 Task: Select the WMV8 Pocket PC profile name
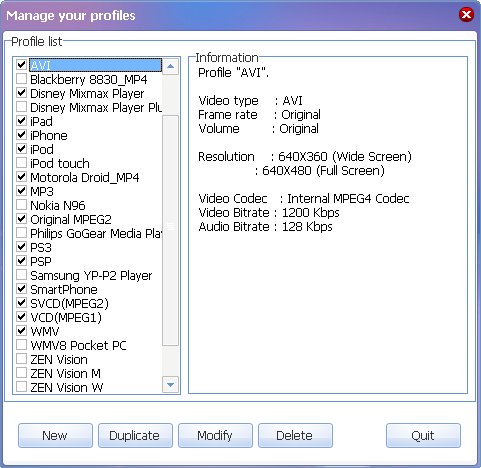[78, 346]
